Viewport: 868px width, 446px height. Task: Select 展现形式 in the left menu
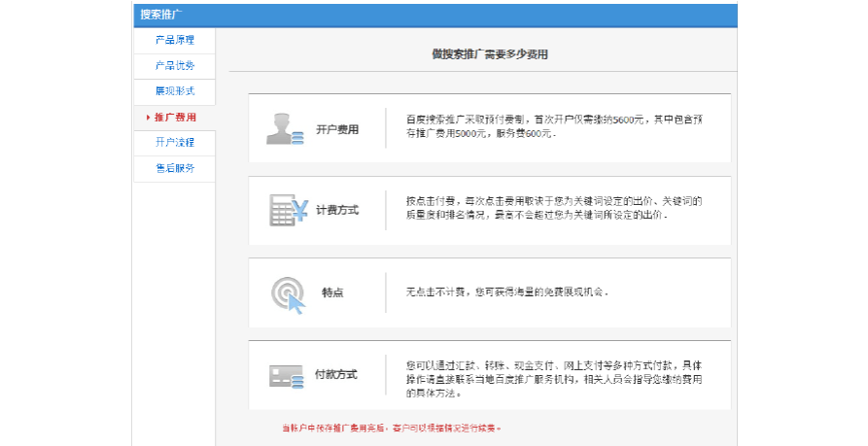coord(175,91)
